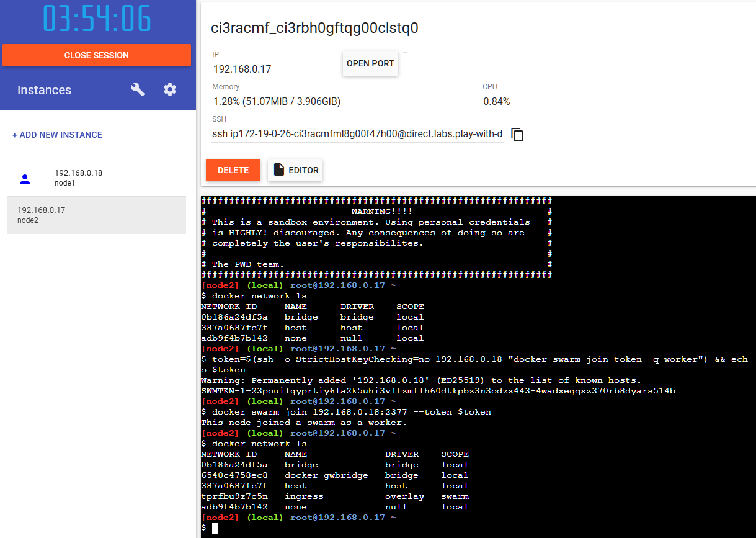Click the wrench icon beside Instances
Image resolution: width=756 pixels, height=538 pixels.
137,90
